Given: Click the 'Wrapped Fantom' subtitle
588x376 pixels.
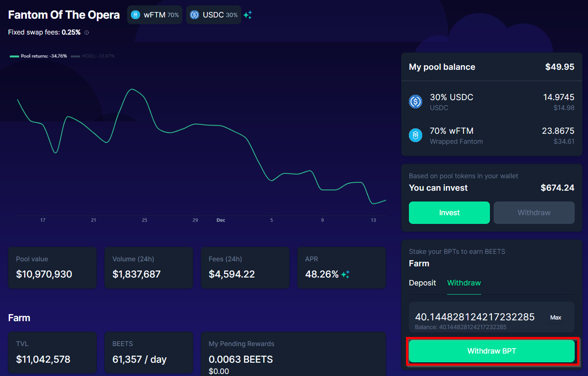Looking at the screenshot, I should click(x=456, y=141).
